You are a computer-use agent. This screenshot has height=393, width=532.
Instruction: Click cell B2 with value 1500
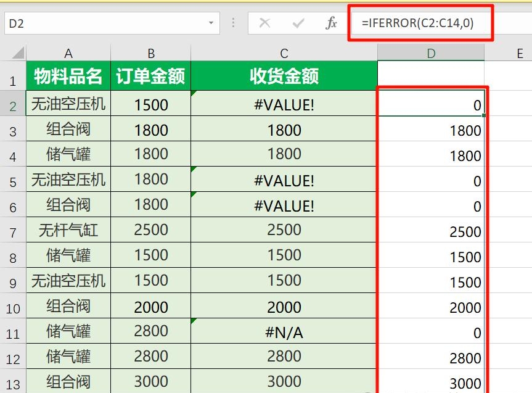tap(151, 104)
